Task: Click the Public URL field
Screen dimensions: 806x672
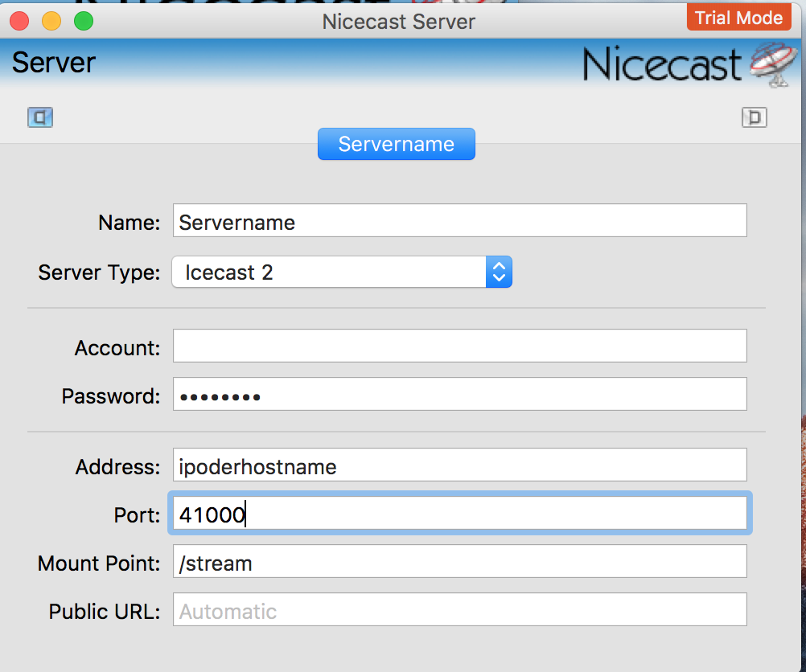Action: click(459, 609)
